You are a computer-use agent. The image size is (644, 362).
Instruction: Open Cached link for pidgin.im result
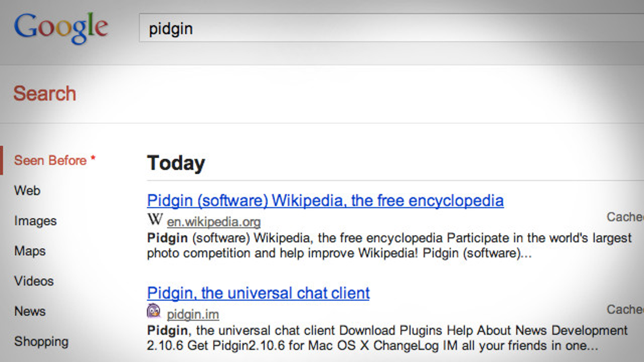[625, 309]
